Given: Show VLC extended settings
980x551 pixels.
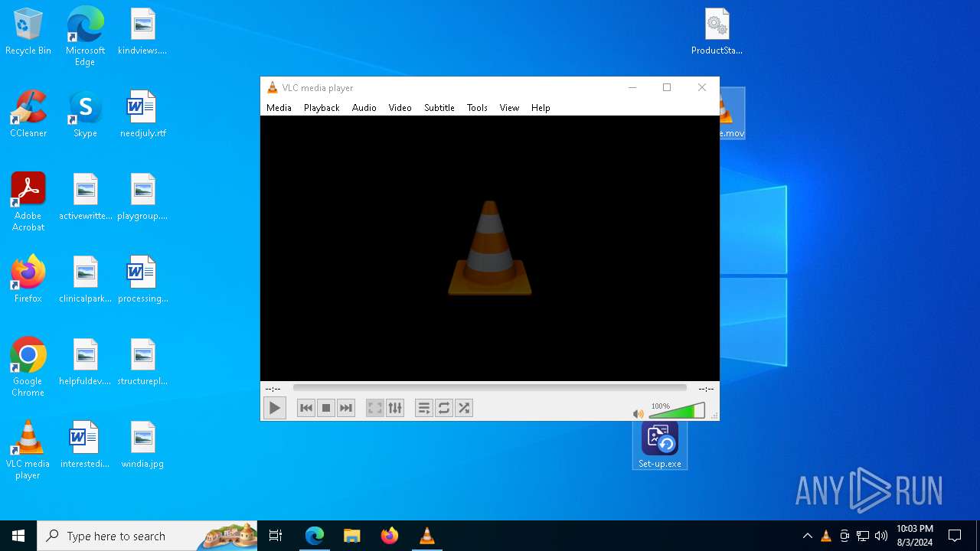Looking at the screenshot, I should coord(395,408).
